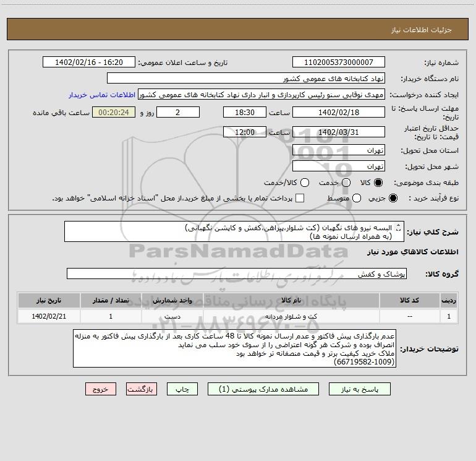Image resolution: width=476 pixels, height=461 pixels.
Task: Click the چاپ print button
Action: (182, 389)
